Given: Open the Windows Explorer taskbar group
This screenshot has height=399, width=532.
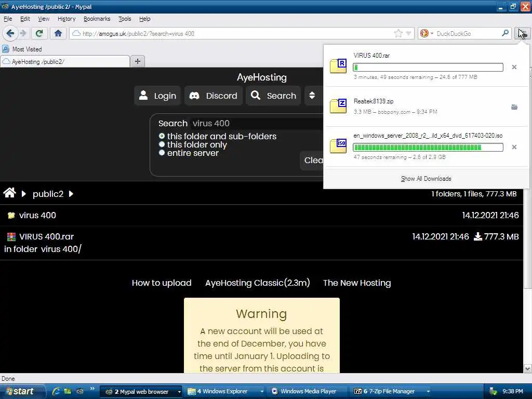Looking at the screenshot, I should point(225,392).
